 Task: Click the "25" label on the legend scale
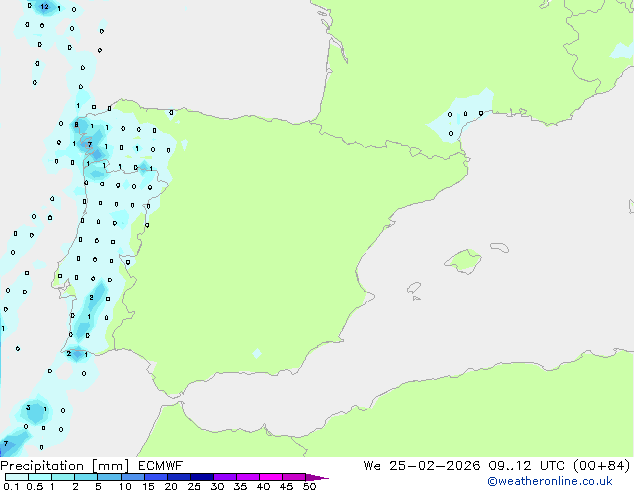coord(194,486)
